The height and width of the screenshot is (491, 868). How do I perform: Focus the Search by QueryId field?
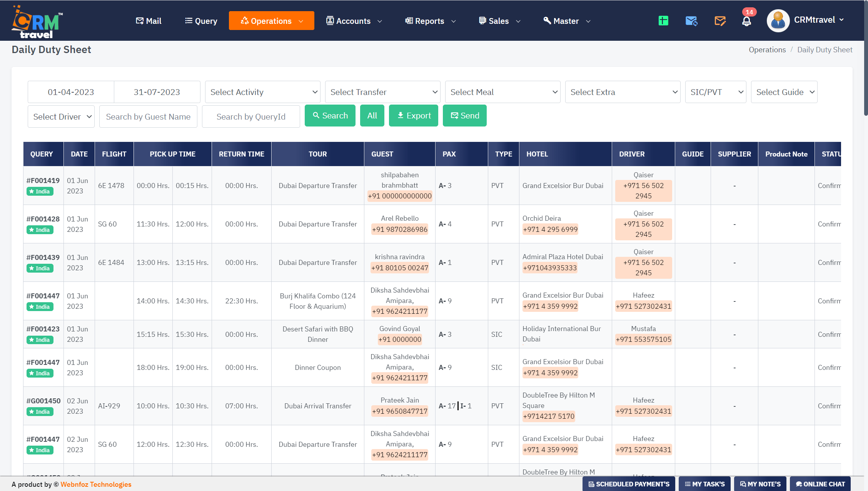point(251,117)
